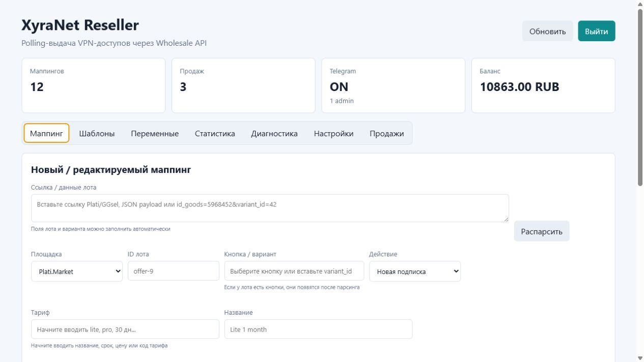
Task: Click the 'Поля лота и варианта' hint text
Action: pyautogui.click(x=101, y=229)
